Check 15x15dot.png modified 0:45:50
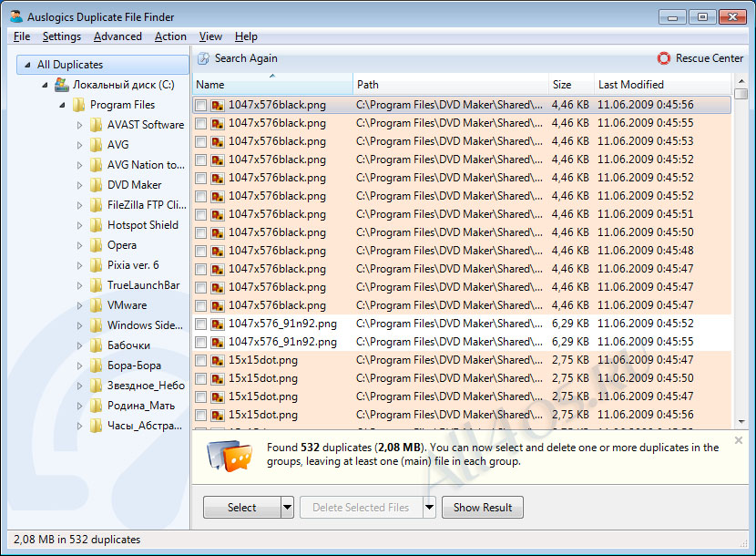 click(x=201, y=378)
